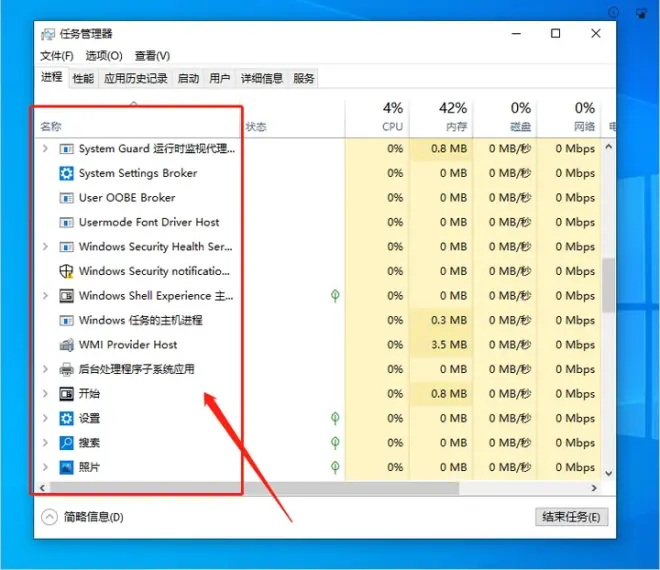Expand the 搜索 process group
This screenshot has width=660, height=570.
45,442
